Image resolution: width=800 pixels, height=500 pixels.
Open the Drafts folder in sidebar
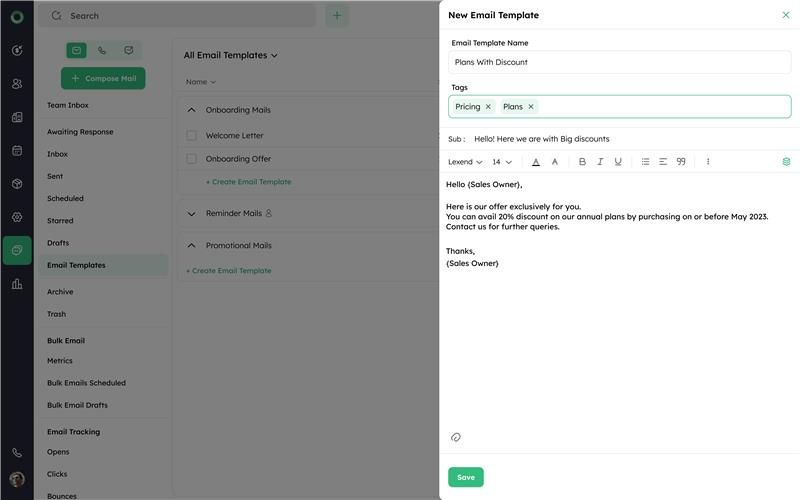tap(58, 243)
